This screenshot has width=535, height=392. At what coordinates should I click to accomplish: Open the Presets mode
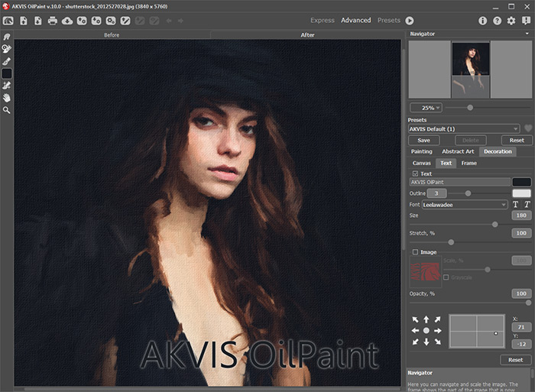[x=388, y=21]
